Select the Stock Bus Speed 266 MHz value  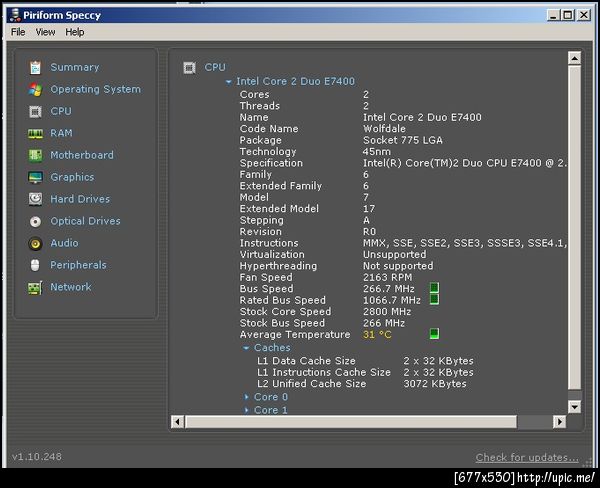click(x=384, y=323)
